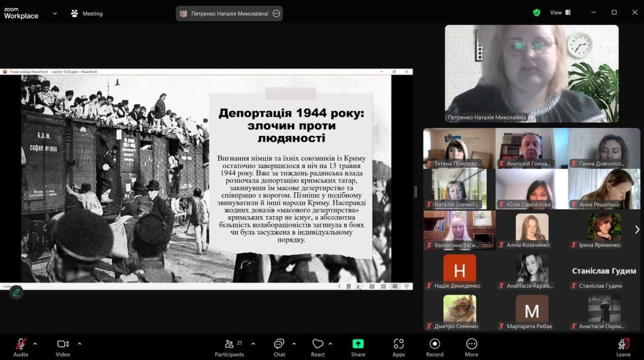Open the green annotation pencil tool

[16, 292]
